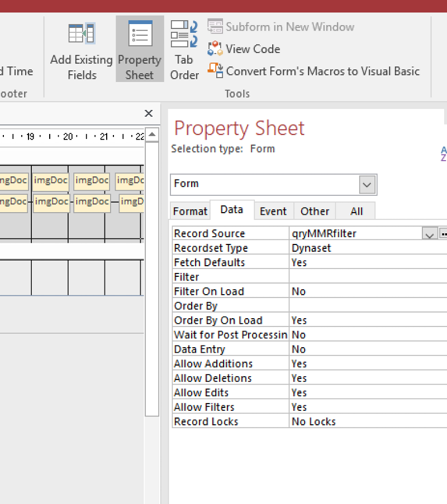The height and width of the screenshot is (504, 447).
Task: Switch to the Other tab
Action: pyautogui.click(x=315, y=211)
